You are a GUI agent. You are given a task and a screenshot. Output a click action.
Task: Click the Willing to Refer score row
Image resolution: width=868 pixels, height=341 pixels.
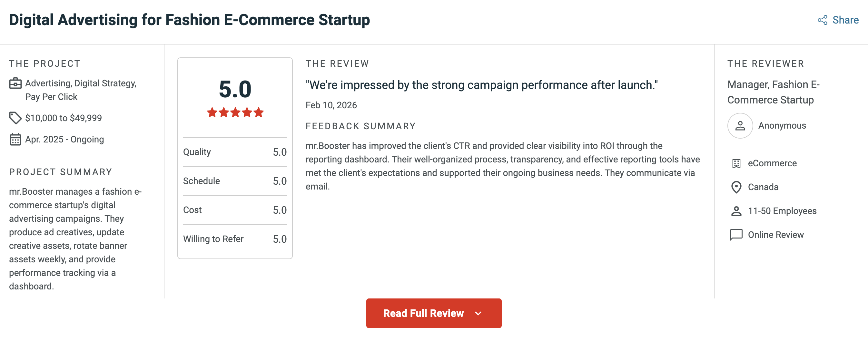(235, 239)
